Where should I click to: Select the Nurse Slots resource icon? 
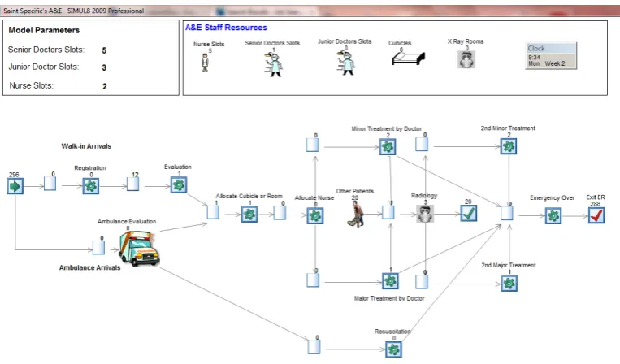tap(205, 63)
